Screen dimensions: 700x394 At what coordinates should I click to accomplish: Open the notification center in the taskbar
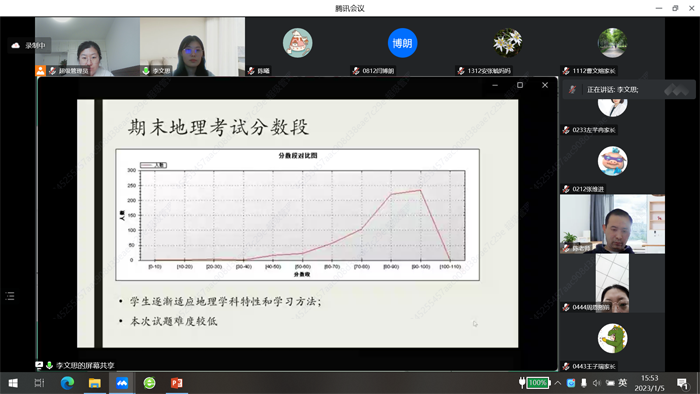click(x=682, y=383)
